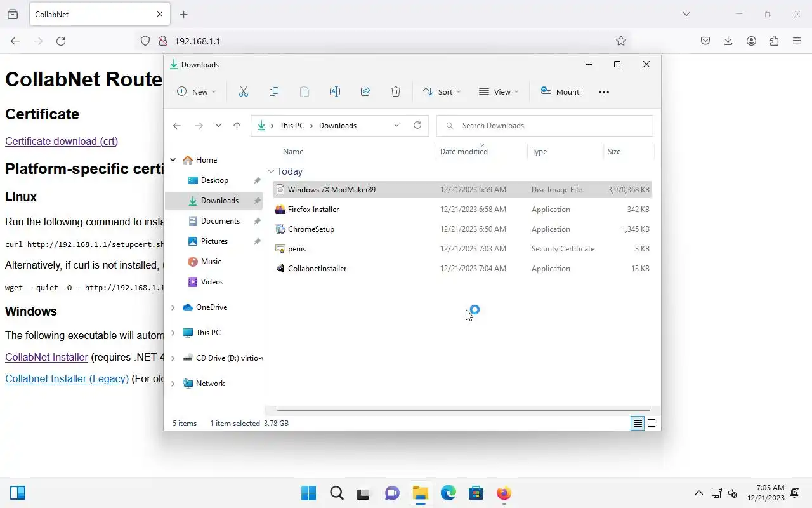Click the Copy icon in Explorer toolbar
Viewport: 812px width, 508px height.
pyautogui.click(x=274, y=91)
